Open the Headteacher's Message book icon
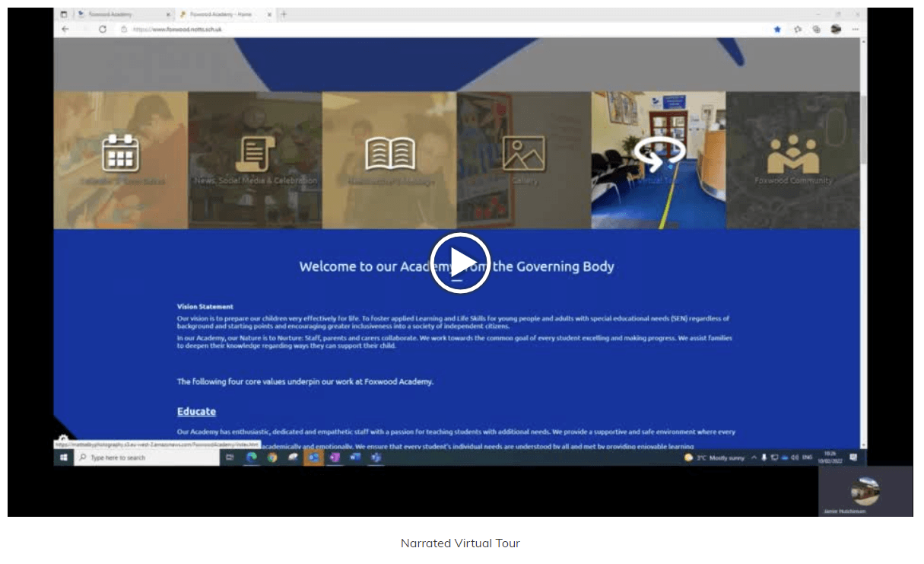Image resolution: width=924 pixels, height=564 pixels. pos(389,154)
